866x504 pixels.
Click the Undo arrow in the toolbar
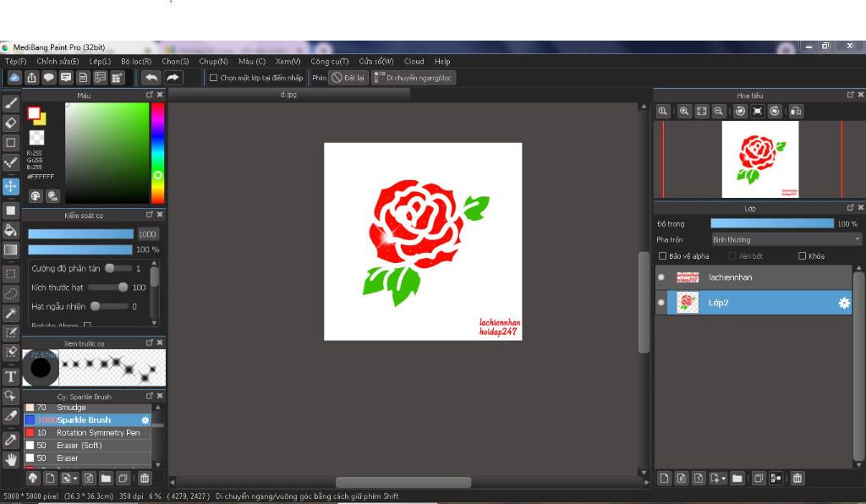(151, 78)
